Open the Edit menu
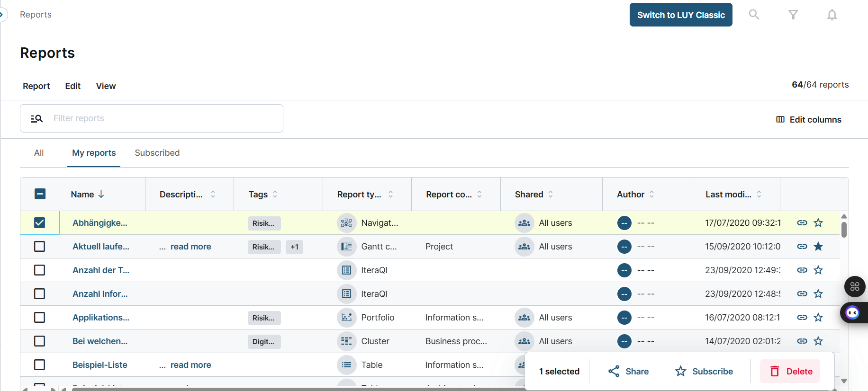The width and height of the screenshot is (868, 391). click(x=72, y=86)
